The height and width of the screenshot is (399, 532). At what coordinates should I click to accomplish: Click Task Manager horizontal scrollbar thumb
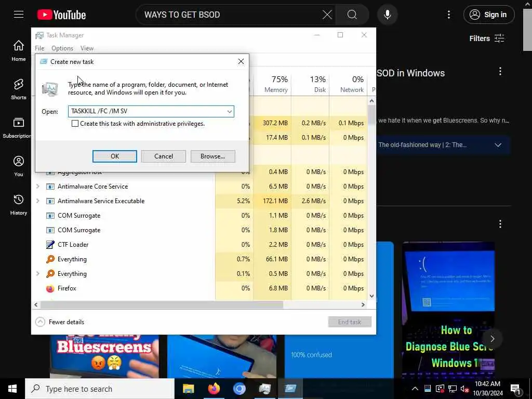[x=162, y=304]
